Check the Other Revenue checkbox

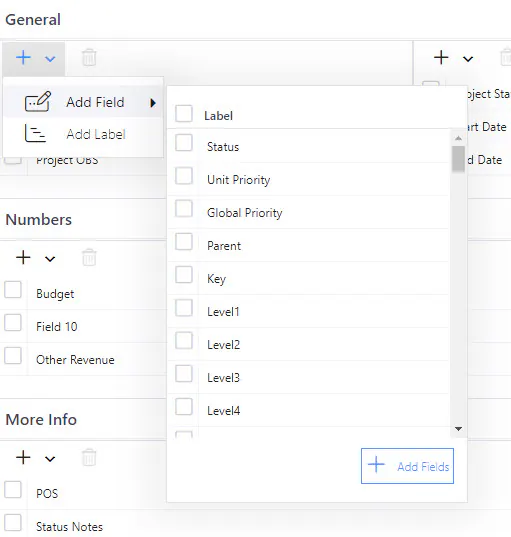tap(13, 355)
